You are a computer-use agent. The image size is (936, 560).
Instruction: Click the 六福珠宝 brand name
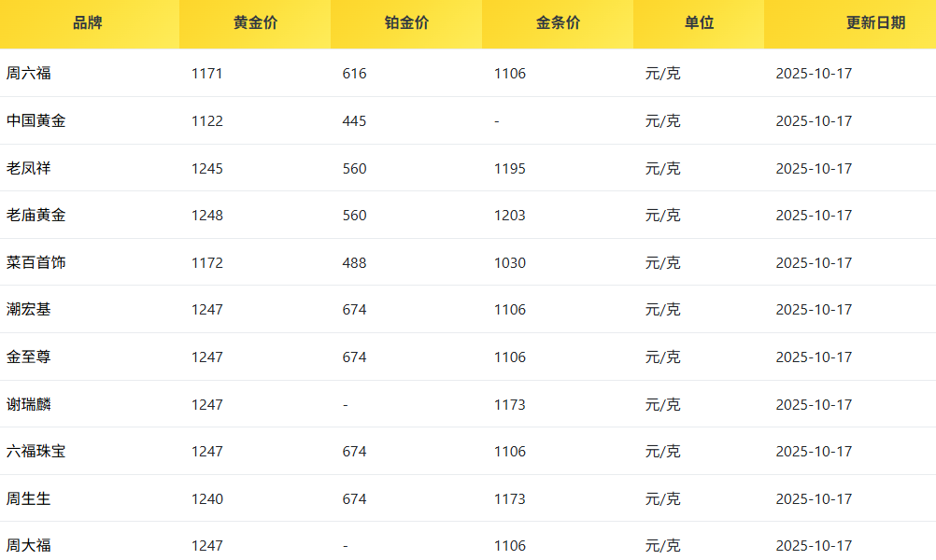pos(36,452)
